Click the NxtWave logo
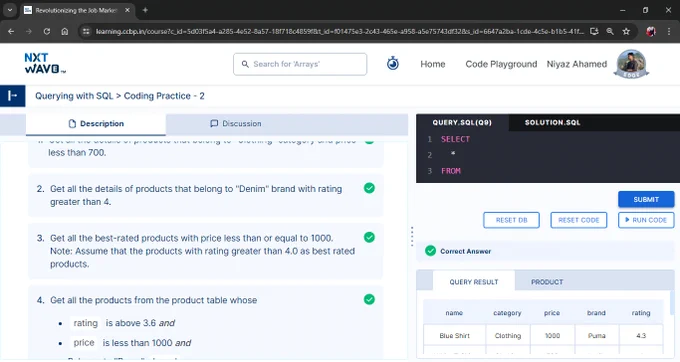This screenshot has height=362, width=680. tap(45, 63)
